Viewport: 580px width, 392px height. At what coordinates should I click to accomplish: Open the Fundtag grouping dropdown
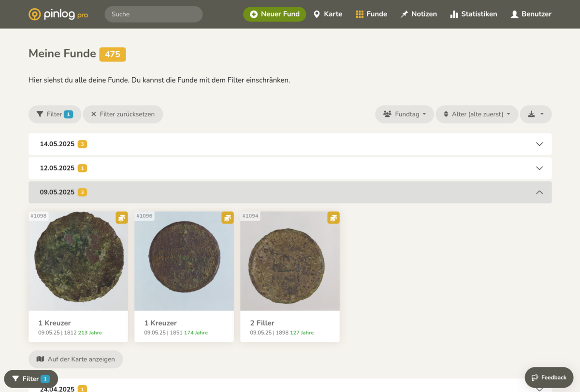point(405,114)
